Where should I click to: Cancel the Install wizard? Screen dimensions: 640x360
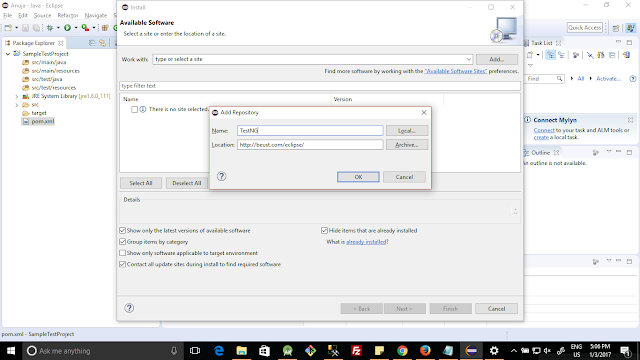pyautogui.click(x=496, y=309)
